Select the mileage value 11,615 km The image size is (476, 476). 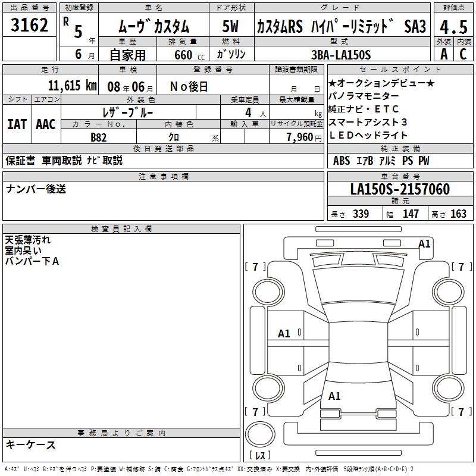click(72, 85)
